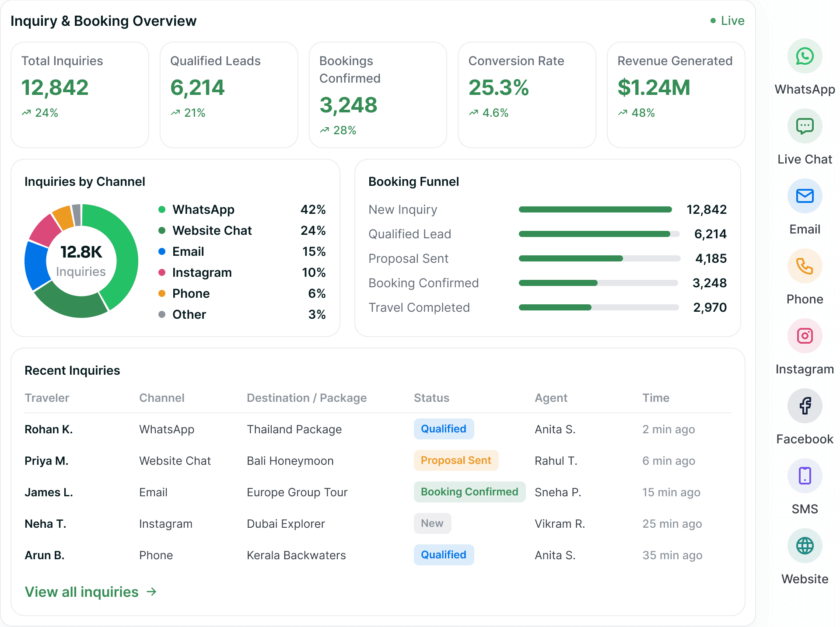
Task: Click the Qualified badge for Rohan K.
Action: point(444,429)
